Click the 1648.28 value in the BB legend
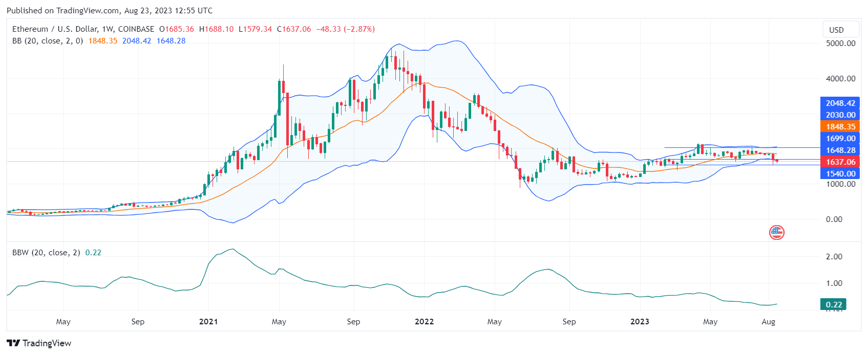The image size is (868, 355). [171, 41]
